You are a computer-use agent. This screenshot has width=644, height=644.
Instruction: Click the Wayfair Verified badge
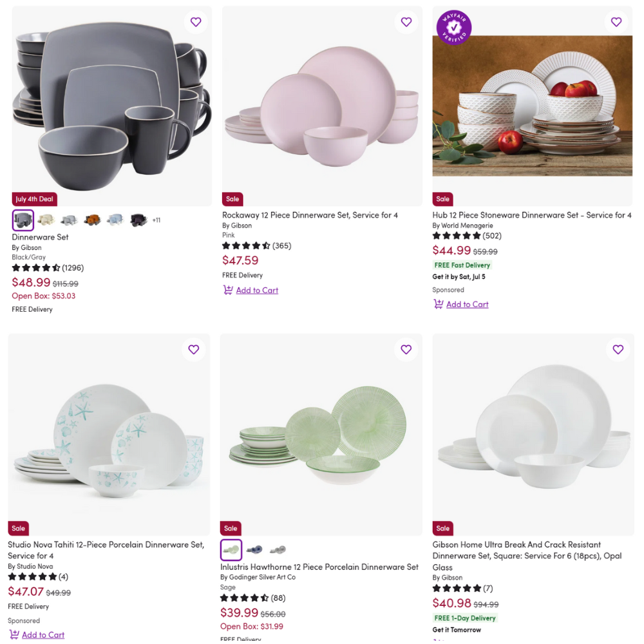tap(454, 28)
